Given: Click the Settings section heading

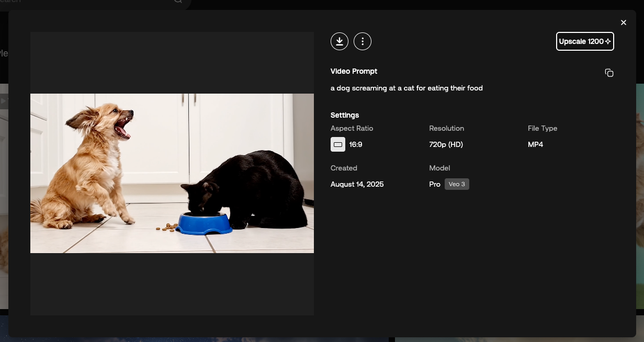Looking at the screenshot, I should click(x=345, y=115).
